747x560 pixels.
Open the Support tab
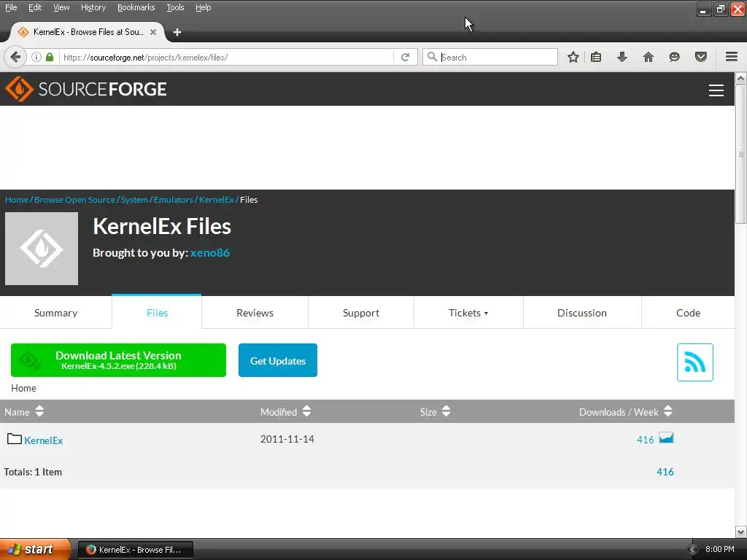[361, 313]
